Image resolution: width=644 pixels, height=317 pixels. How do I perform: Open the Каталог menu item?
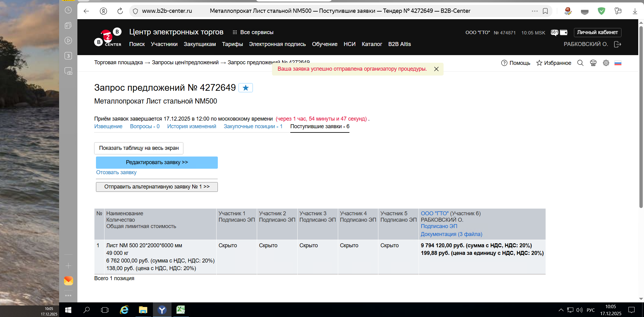372,44
